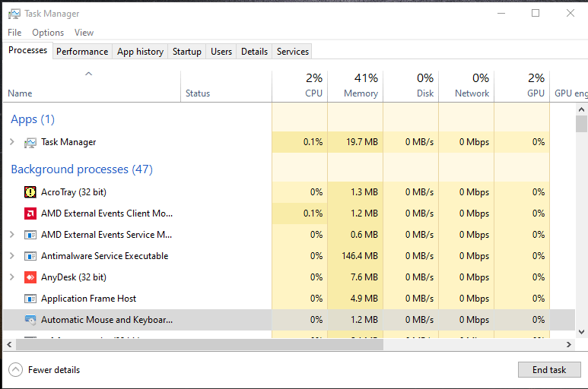Viewport: 588px width, 389px height.
Task: Click the Task Manager title bar icon
Action: (14, 14)
